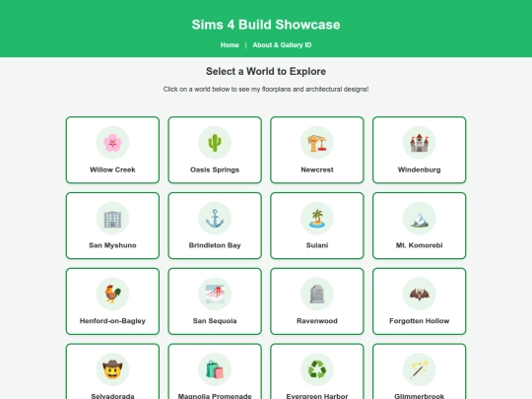Click the office building icon for San Myshuno
Screen dimensions: 532x399
[112, 218]
